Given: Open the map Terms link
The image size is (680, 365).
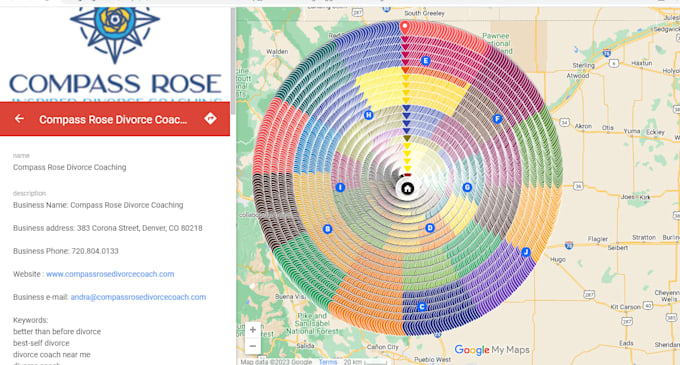Looking at the screenshot, I should pos(327,362).
